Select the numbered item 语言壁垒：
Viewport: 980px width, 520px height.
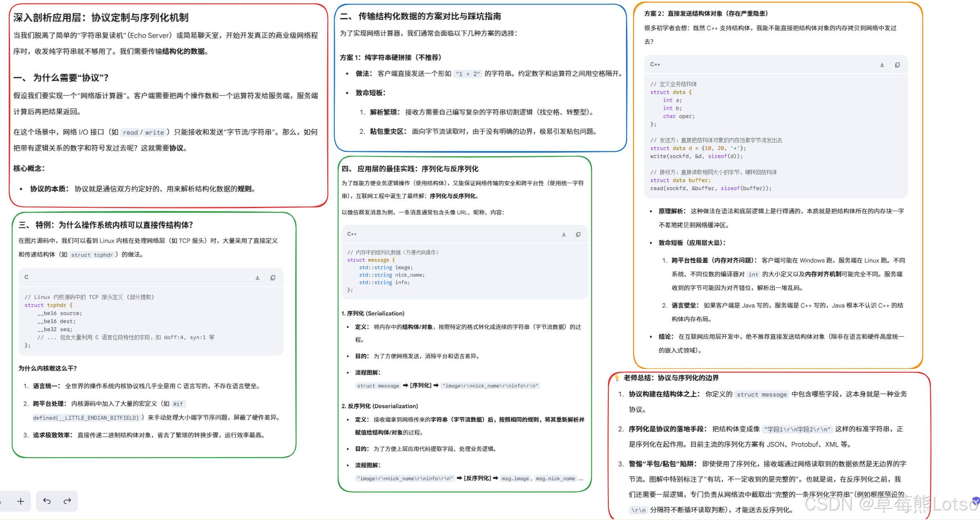(686, 306)
